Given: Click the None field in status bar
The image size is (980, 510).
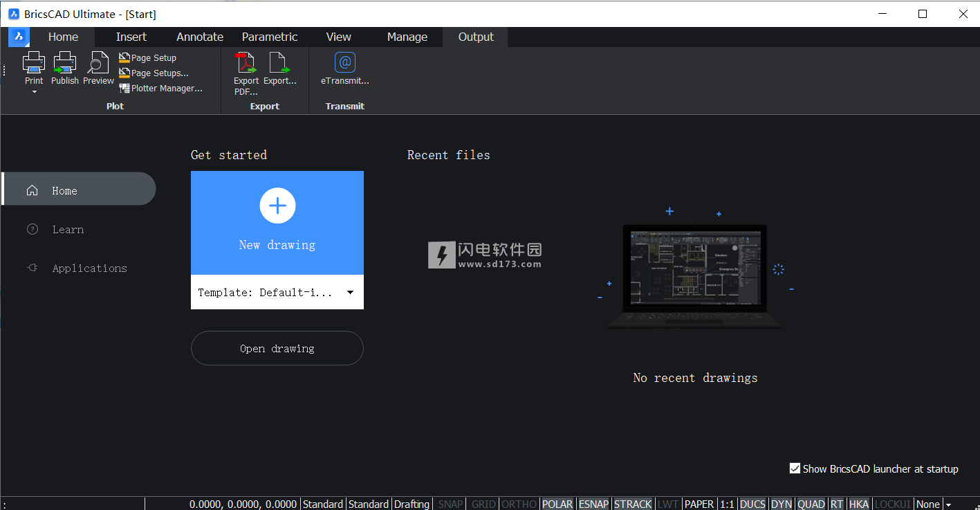Looking at the screenshot, I should tap(928, 504).
